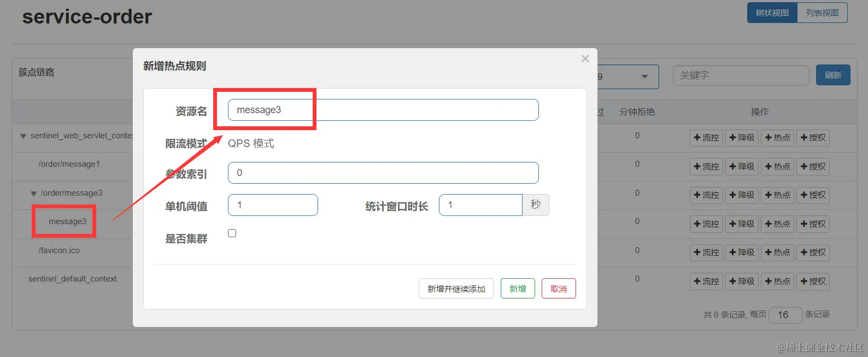Click 降级 in the /order/message1 row
Image resolution: width=868 pixels, height=357 pixels.
coord(742,167)
